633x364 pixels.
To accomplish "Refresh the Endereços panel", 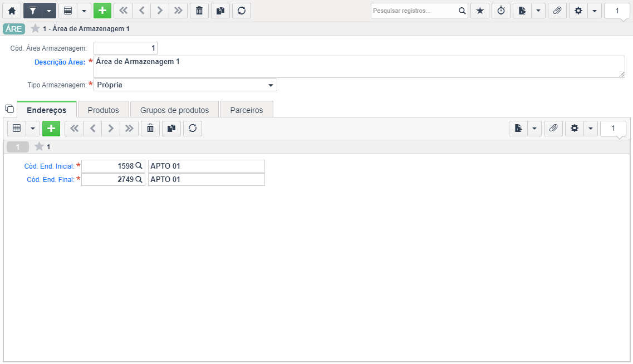I will [x=193, y=129].
